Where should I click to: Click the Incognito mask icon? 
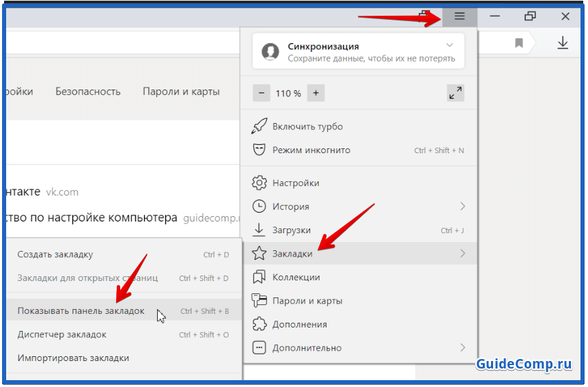tap(259, 150)
